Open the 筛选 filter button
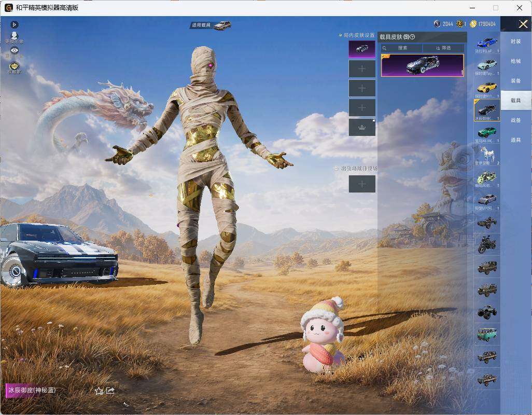 [443, 48]
